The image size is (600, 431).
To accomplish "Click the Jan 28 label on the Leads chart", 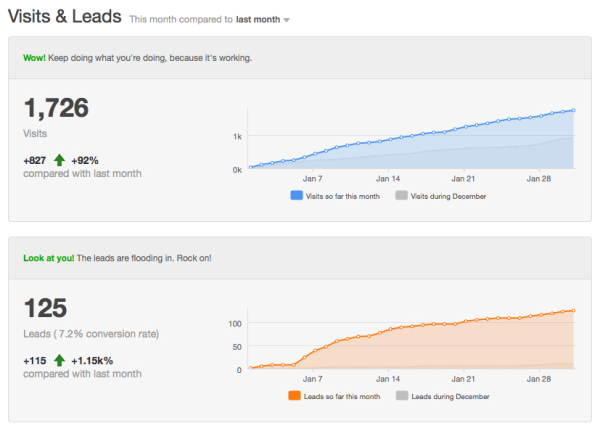I will pyautogui.click(x=538, y=380).
